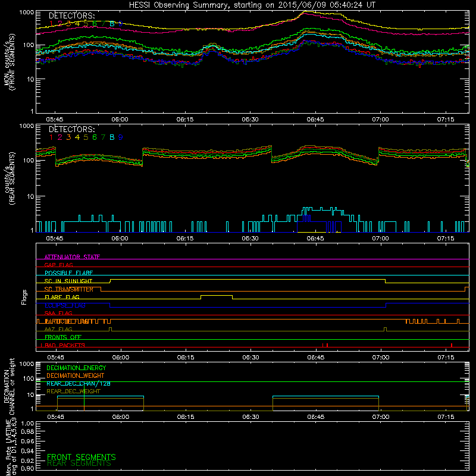Click 06:45 tick label under front segments panel
The height and width of the screenshot is (476, 476).
pos(315,120)
